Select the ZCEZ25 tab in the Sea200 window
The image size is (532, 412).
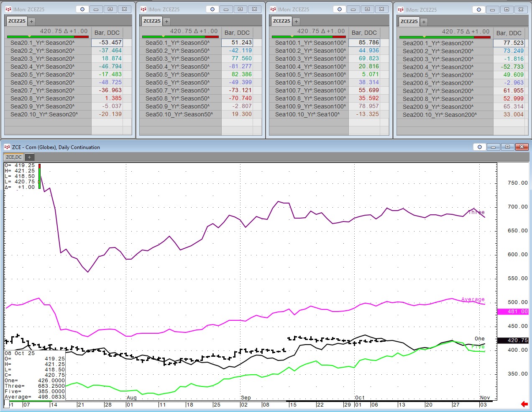tap(409, 21)
